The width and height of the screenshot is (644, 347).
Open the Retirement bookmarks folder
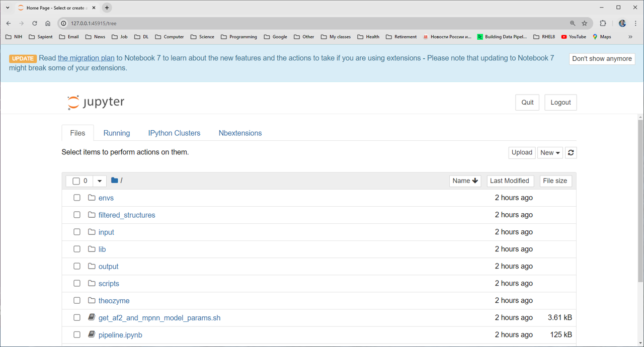click(x=400, y=37)
